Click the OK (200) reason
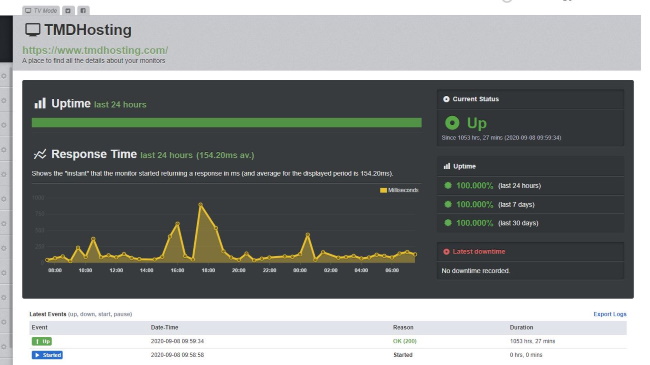 click(x=405, y=341)
